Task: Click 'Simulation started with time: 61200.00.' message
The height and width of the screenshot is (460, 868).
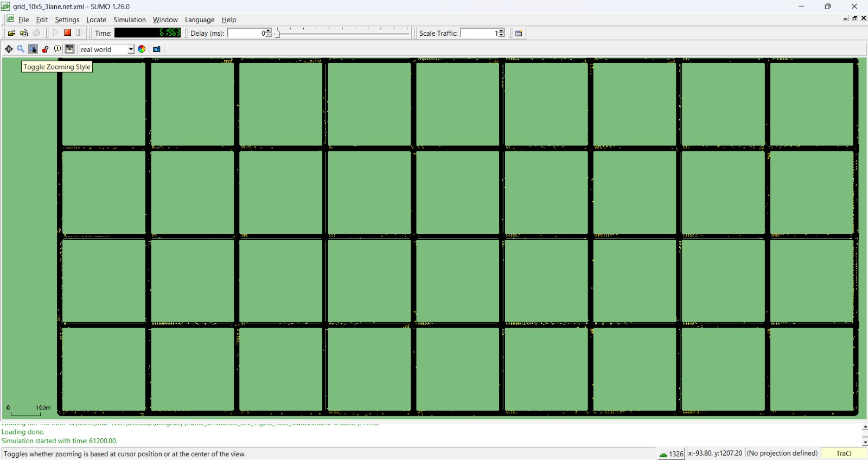Action: 59,441
